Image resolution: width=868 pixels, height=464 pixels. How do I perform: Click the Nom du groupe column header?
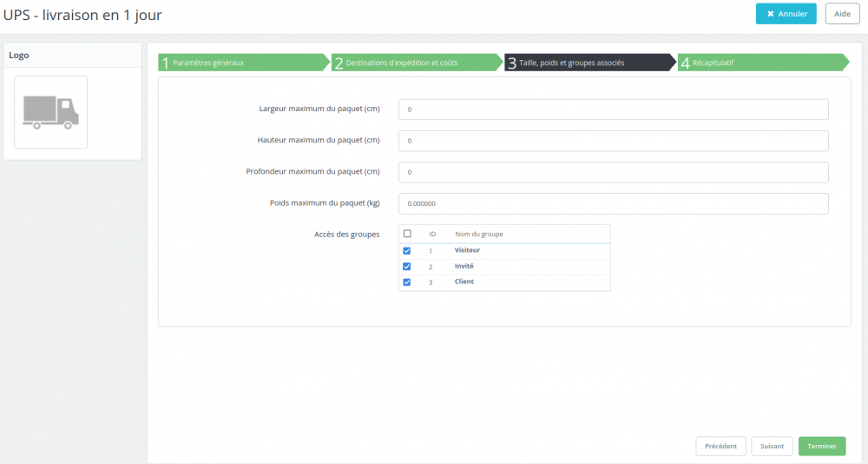(479, 234)
